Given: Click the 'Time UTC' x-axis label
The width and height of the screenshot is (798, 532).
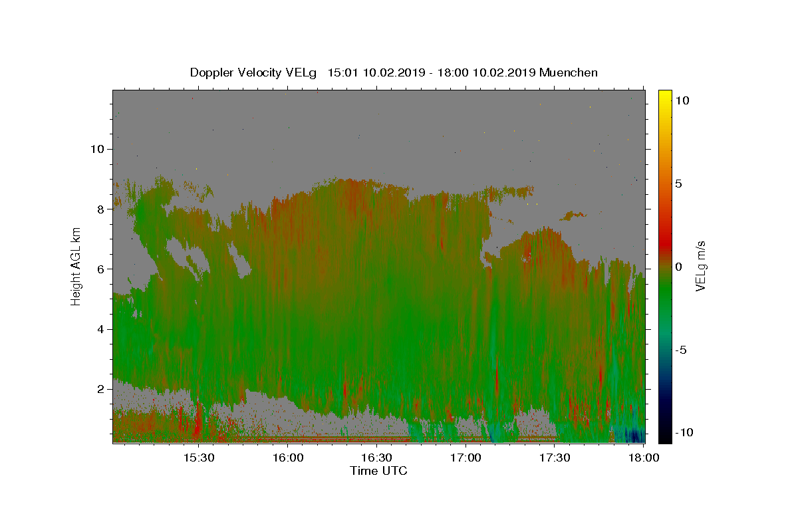Looking at the screenshot, I should coord(378,471).
